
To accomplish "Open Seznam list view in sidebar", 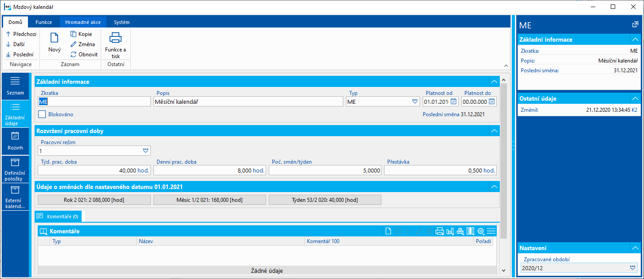I will pyautogui.click(x=15, y=86).
